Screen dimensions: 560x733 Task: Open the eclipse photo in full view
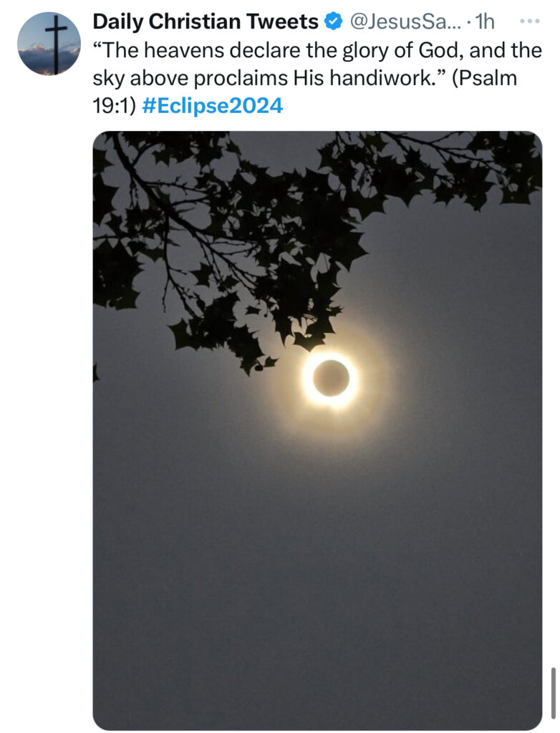(x=317, y=430)
